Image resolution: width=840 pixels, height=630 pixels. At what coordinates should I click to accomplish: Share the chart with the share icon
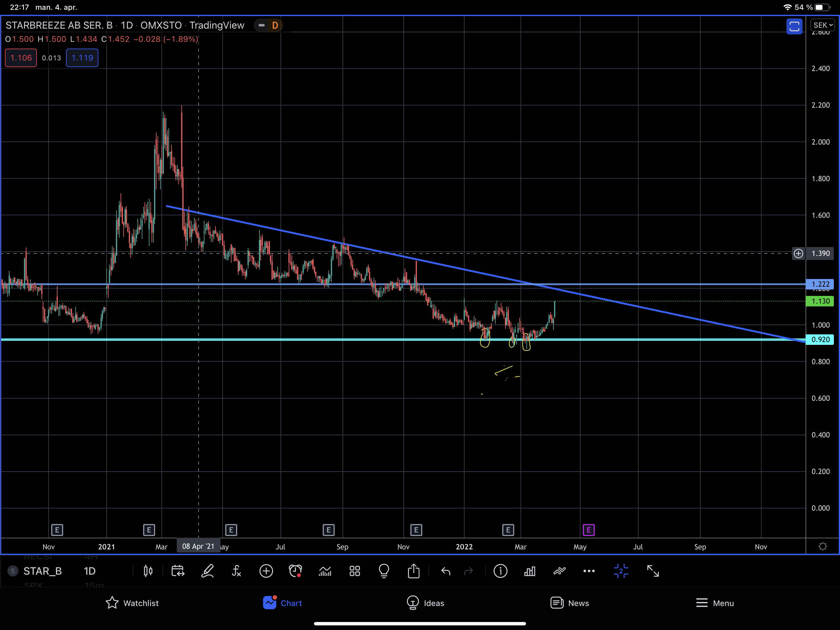pos(414,571)
